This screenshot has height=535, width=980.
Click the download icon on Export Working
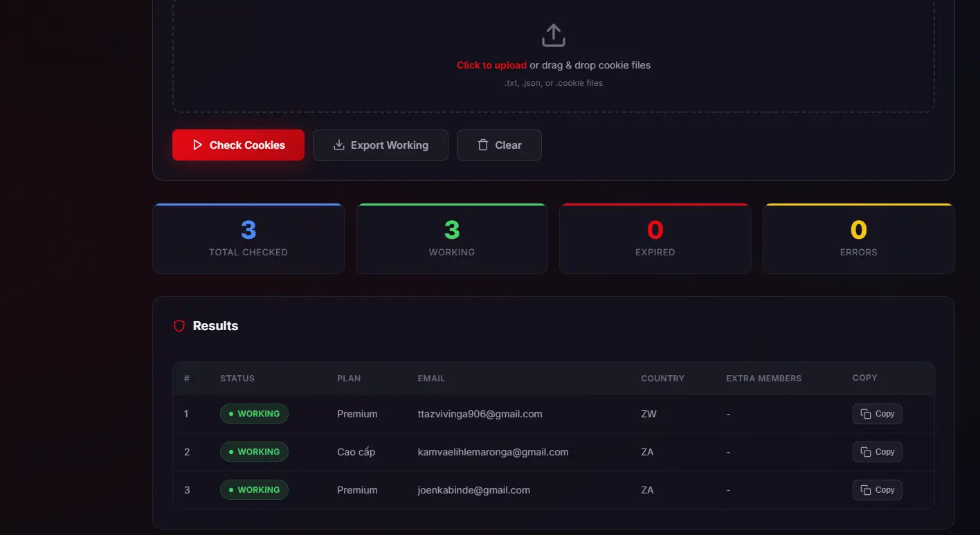(339, 145)
